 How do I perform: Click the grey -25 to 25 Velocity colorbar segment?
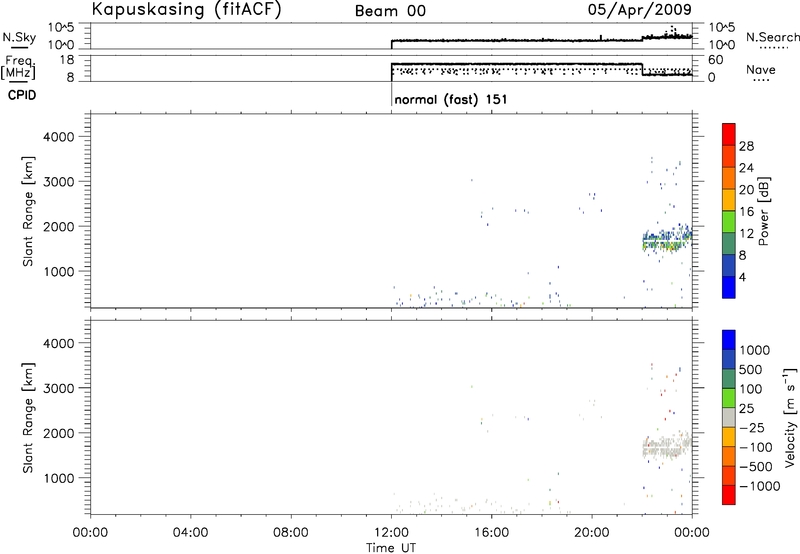(x=729, y=417)
